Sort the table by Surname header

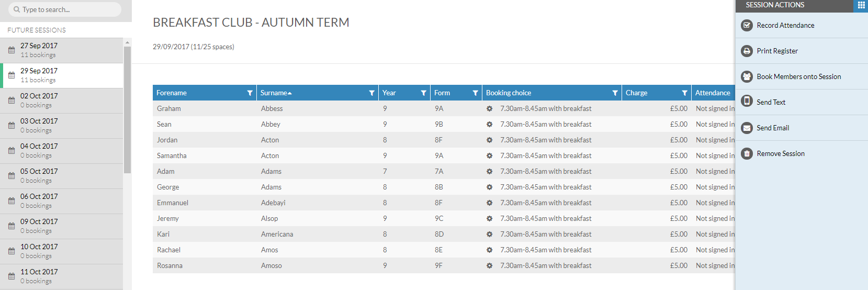[274, 93]
